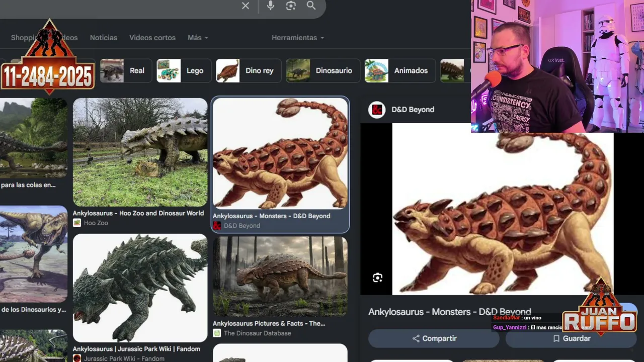Filter images by the Dinosaurio chip
644x362 pixels.
point(323,71)
